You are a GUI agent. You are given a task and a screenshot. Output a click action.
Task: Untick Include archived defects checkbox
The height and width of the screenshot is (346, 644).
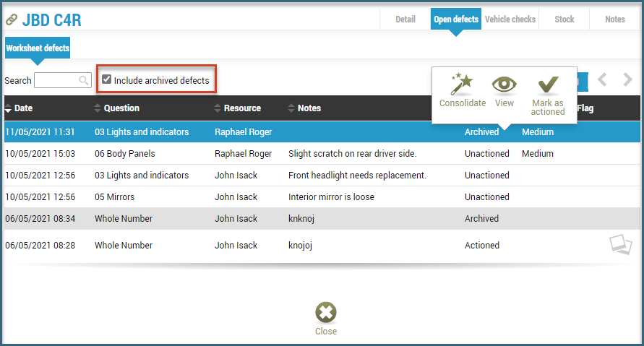coord(107,79)
